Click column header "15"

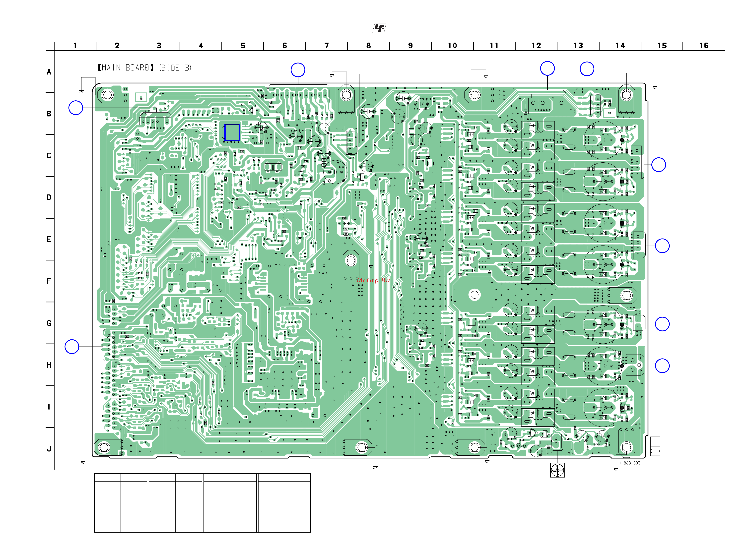(662, 45)
